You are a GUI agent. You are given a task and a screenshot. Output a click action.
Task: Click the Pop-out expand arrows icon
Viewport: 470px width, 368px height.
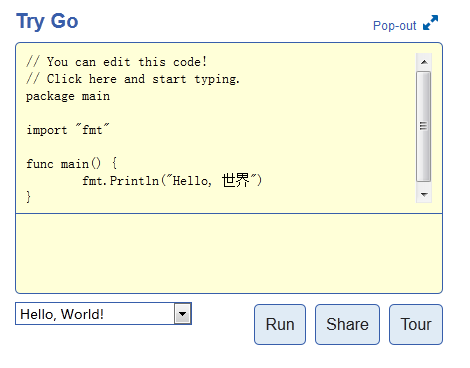[x=430, y=23]
